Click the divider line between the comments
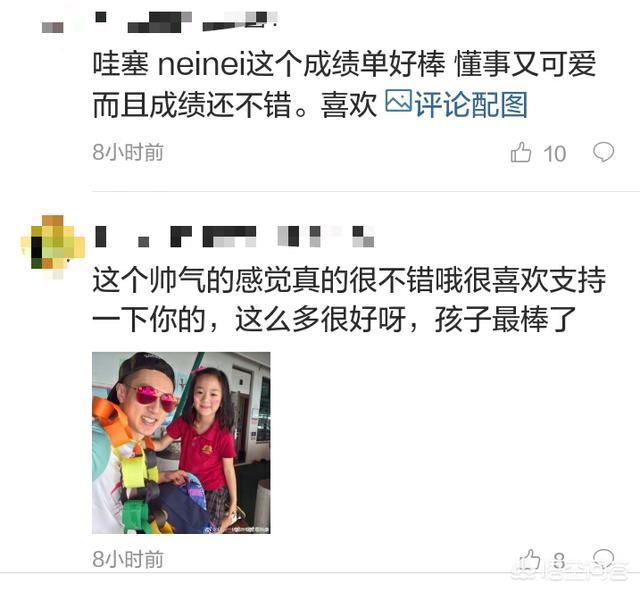This screenshot has width=640, height=592. pyautogui.click(x=366, y=191)
